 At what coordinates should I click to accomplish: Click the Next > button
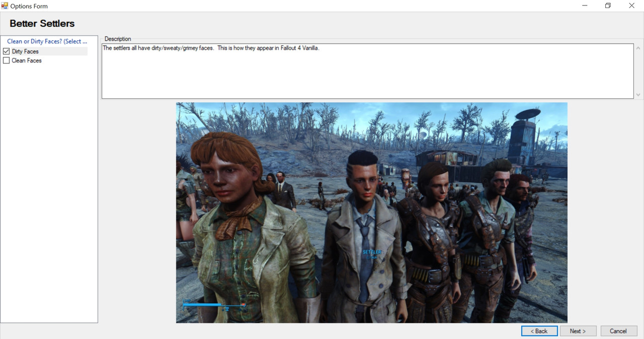point(578,331)
